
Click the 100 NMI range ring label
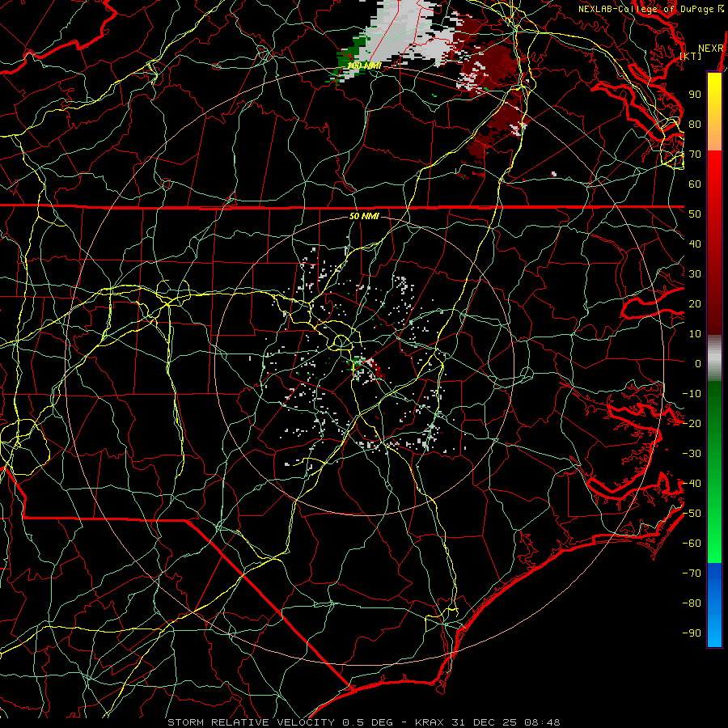click(x=365, y=66)
